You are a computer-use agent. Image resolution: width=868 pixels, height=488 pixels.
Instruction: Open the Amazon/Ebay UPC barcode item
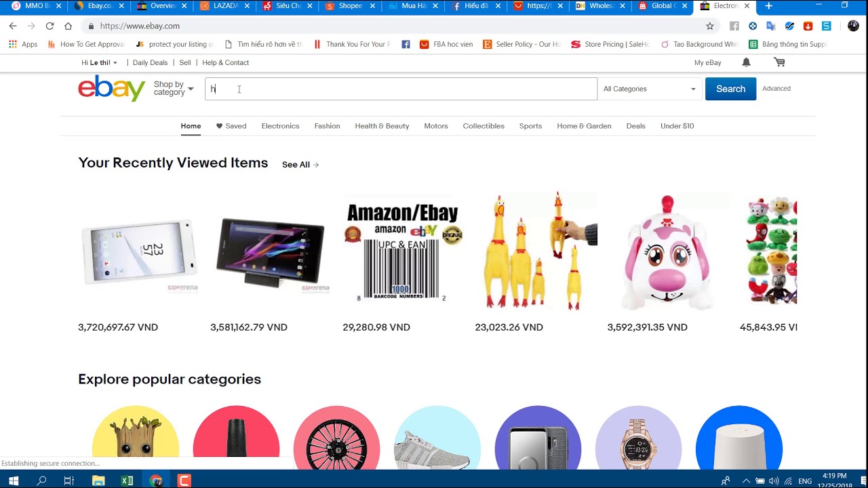click(403, 252)
